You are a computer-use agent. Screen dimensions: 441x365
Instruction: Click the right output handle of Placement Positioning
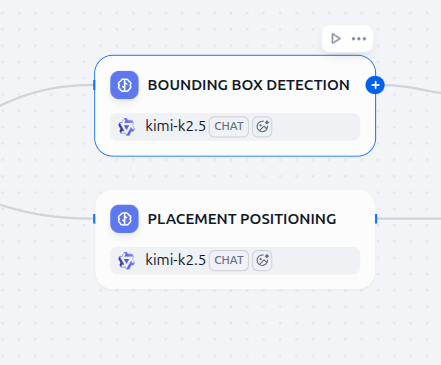click(x=376, y=219)
